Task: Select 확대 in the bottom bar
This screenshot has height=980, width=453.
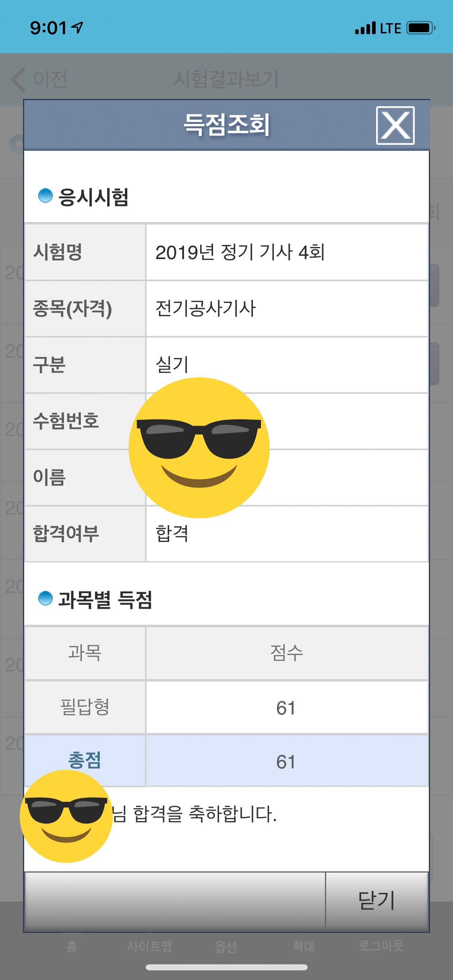Action: [304, 946]
